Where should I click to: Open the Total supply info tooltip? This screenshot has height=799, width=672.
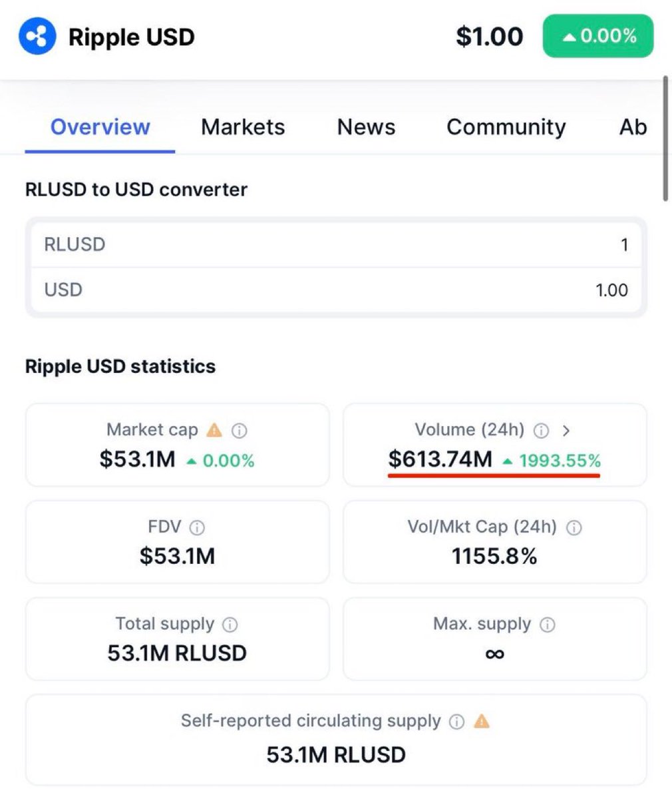click(229, 625)
